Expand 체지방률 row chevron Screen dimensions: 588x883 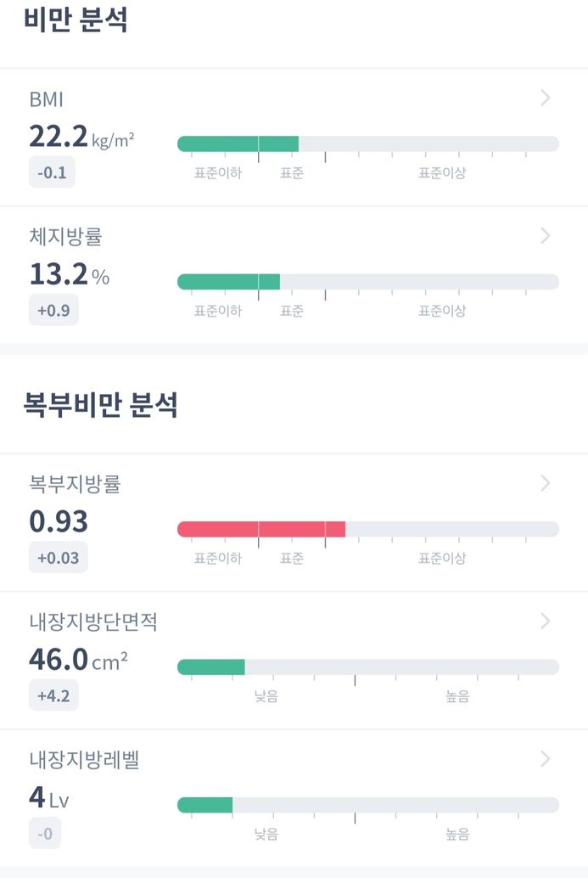(x=545, y=235)
